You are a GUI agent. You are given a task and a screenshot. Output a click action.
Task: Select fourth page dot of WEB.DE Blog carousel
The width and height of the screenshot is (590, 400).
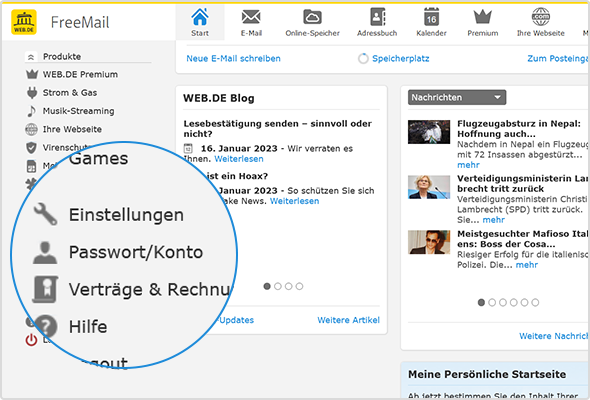299,286
